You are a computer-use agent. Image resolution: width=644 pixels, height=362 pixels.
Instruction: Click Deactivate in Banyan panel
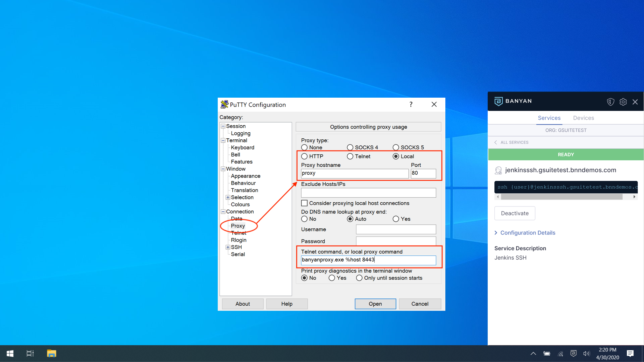[x=515, y=213]
